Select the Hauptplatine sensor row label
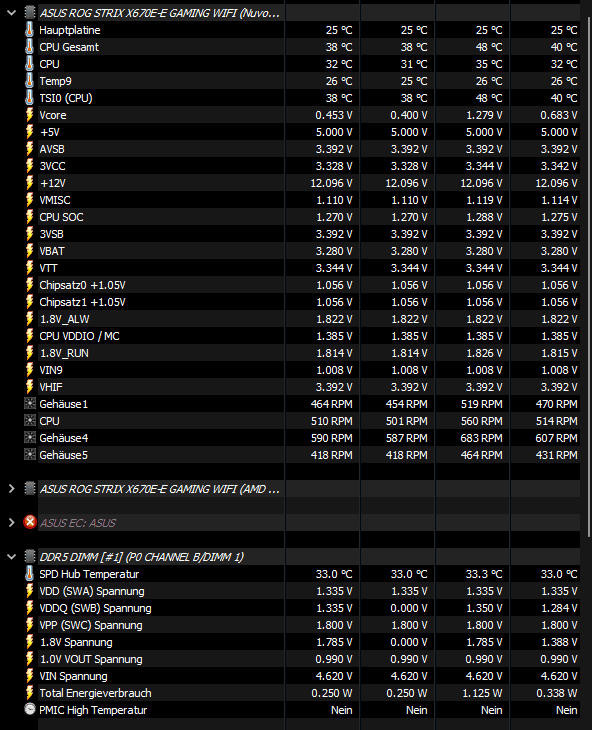Image resolution: width=592 pixels, height=730 pixels. 70,30
